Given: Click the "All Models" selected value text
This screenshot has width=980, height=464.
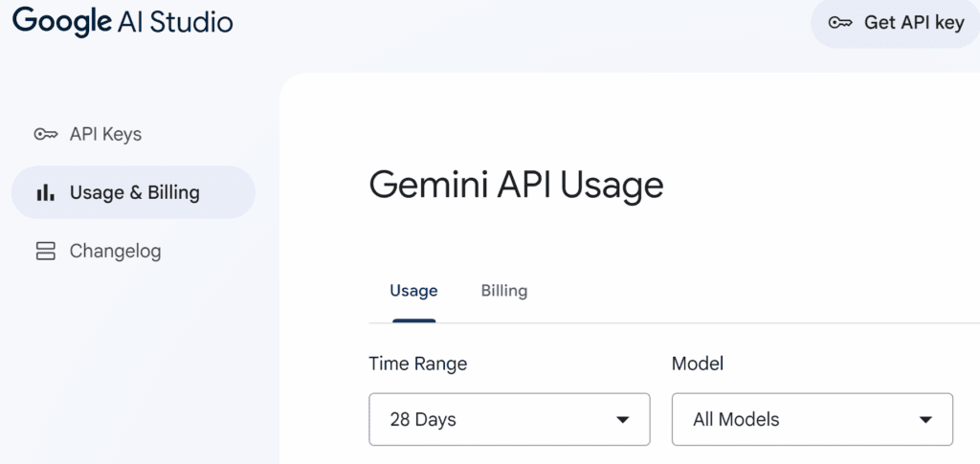Looking at the screenshot, I should 736,419.
